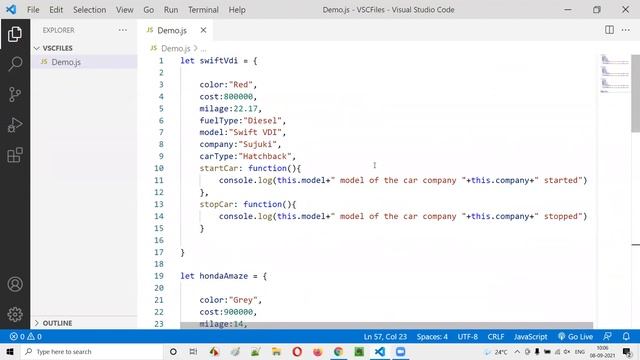Open File Explorer from the taskbar

276,351
